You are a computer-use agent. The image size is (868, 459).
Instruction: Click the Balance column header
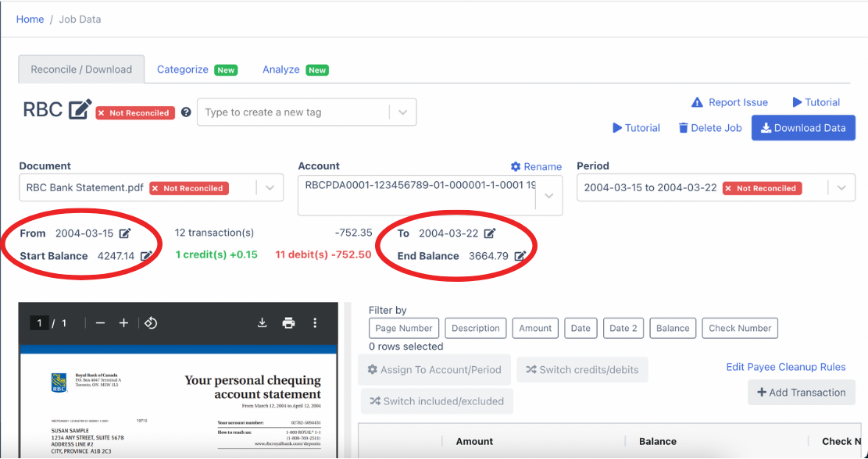658,441
